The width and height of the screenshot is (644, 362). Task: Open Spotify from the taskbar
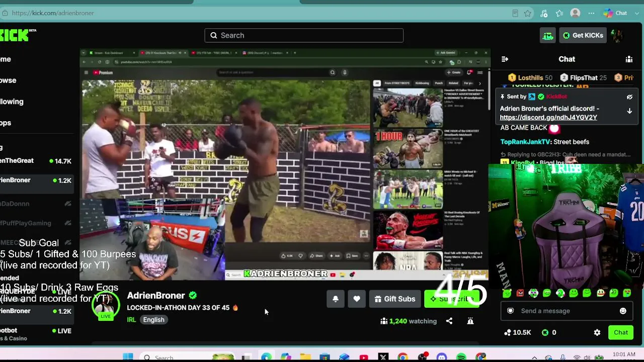pos(461,357)
